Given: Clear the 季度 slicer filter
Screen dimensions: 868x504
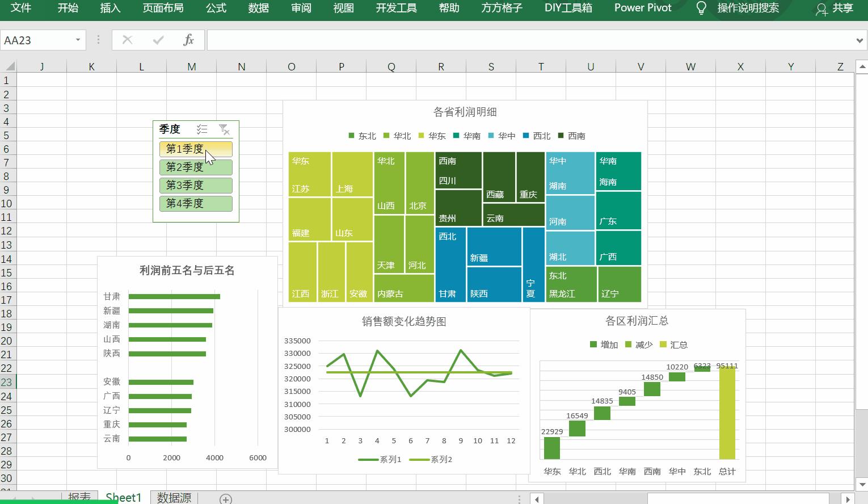Looking at the screenshot, I should pos(224,129).
